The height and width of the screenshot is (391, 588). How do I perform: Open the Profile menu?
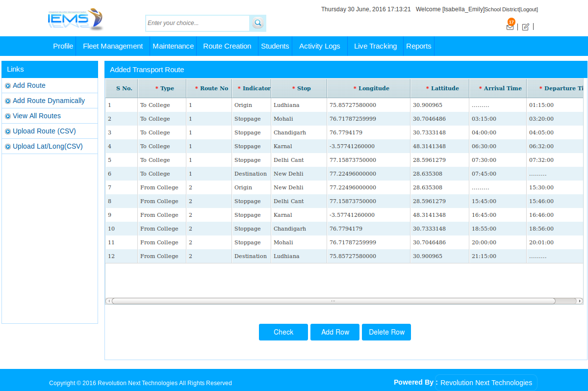click(63, 46)
